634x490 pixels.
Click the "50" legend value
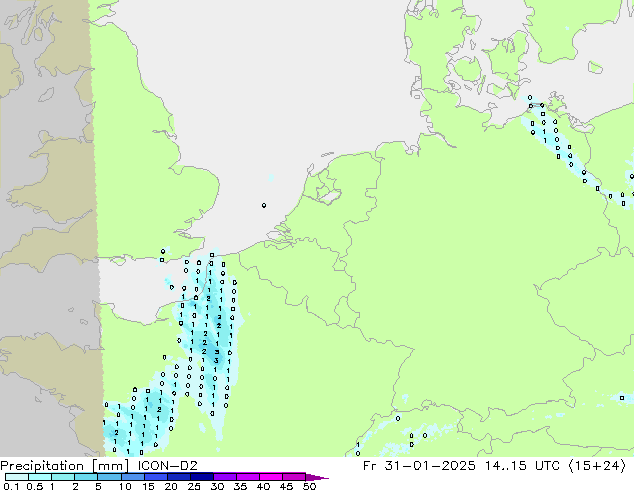coord(310,486)
